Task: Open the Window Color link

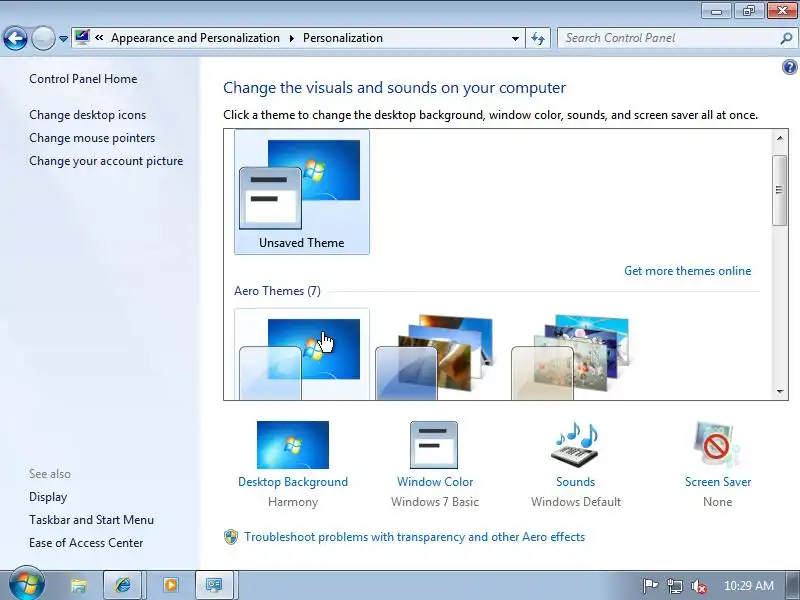Action: [435, 482]
